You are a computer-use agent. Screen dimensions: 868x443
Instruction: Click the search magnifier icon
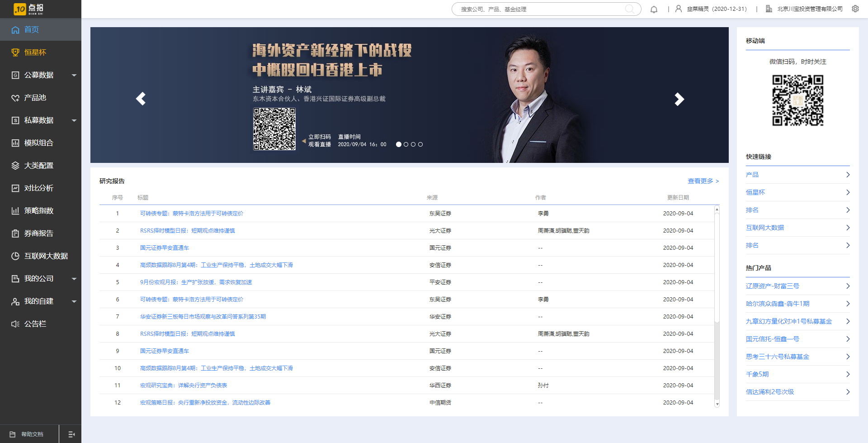629,9
